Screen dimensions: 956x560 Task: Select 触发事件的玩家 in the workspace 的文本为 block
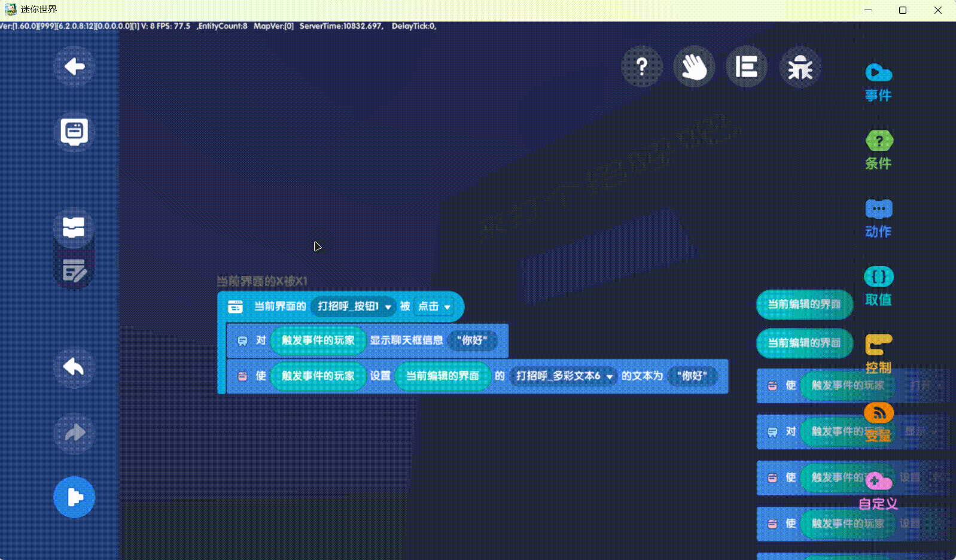318,376
